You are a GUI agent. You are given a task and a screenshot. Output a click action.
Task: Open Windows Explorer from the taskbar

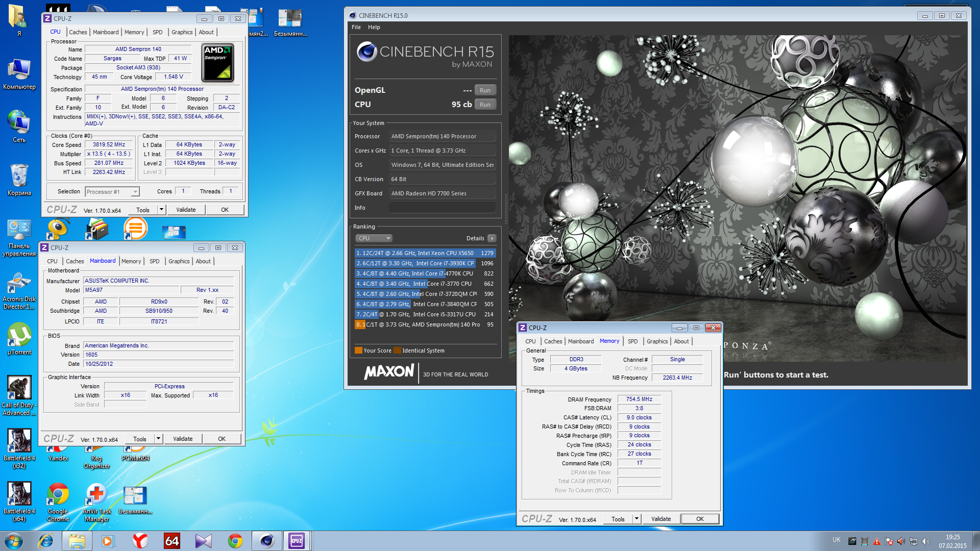pyautogui.click(x=77, y=541)
